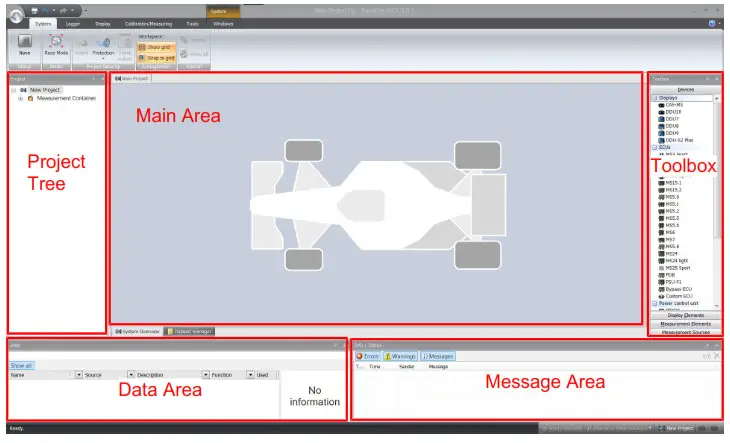Select the MS5.5 ECU icon
This screenshot has width=730, height=443.
pyautogui.click(x=661, y=218)
